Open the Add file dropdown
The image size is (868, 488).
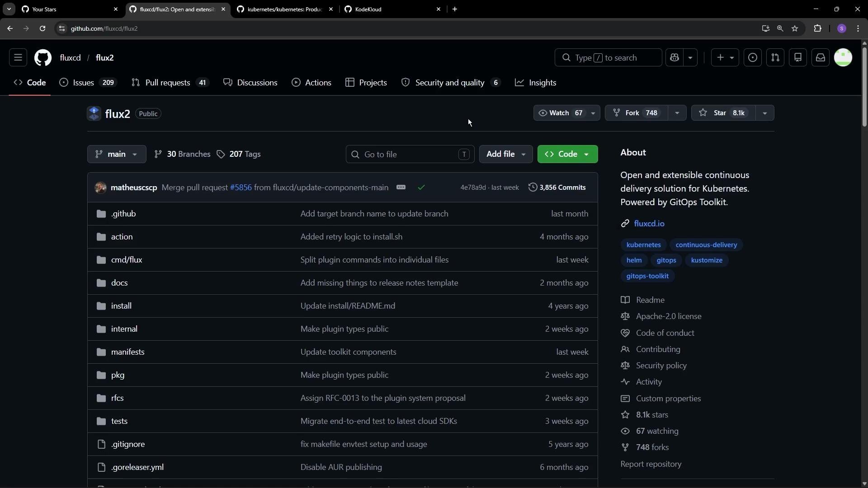coord(506,154)
